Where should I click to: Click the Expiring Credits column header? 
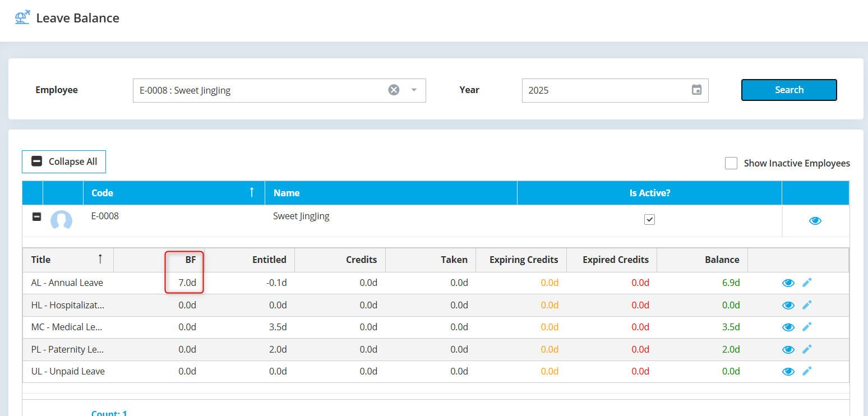(x=521, y=260)
